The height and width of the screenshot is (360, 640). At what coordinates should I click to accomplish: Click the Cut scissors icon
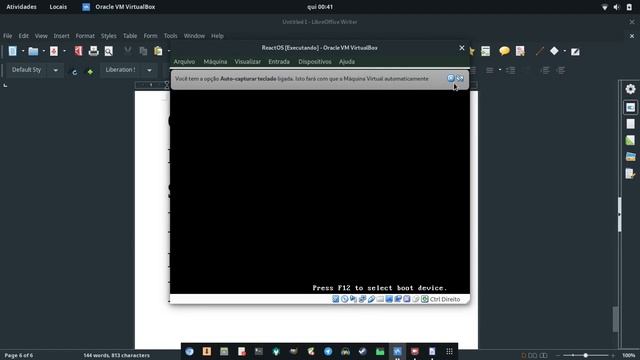pyautogui.click(x=128, y=51)
